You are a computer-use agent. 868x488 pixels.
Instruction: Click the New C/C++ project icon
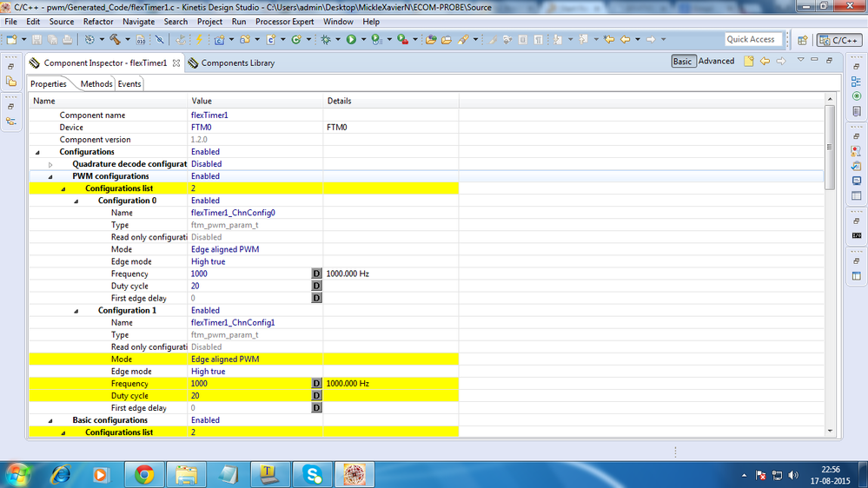pos(219,39)
